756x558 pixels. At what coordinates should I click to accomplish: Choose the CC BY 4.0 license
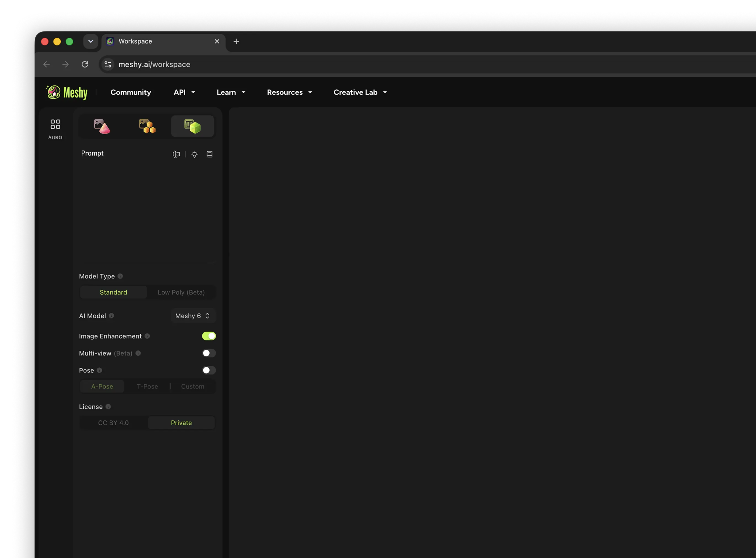coord(114,423)
